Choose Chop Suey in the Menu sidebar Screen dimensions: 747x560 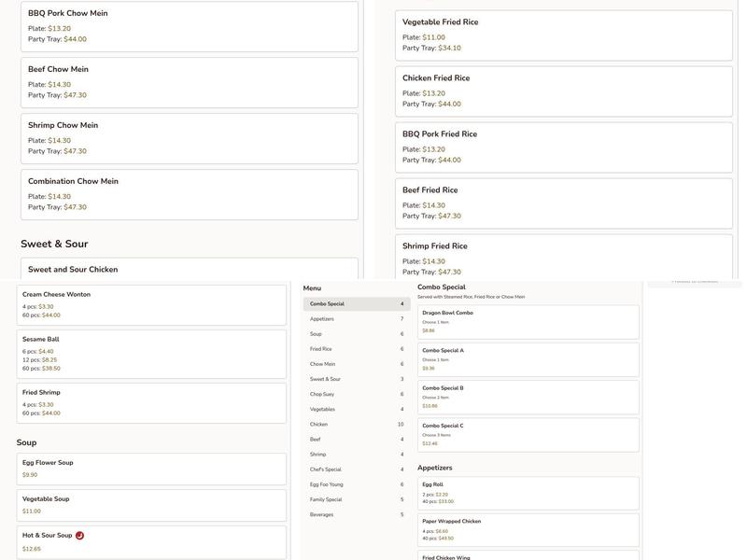coord(356,394)
